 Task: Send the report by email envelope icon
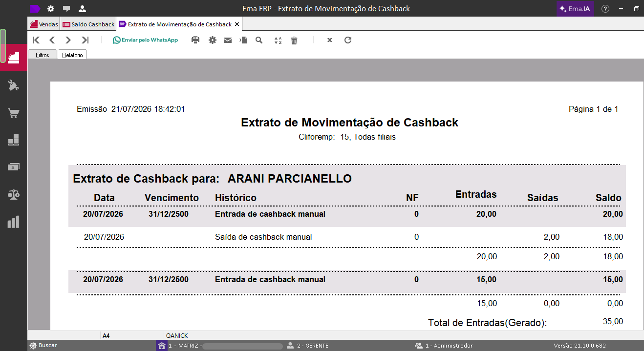click(228, 40)
